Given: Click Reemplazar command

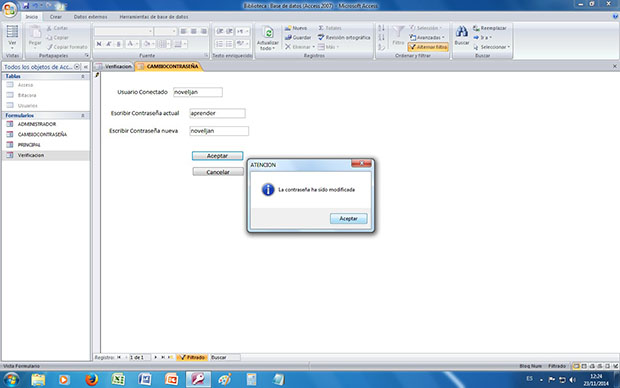Looking at the screenshot, I should [490, 28].
